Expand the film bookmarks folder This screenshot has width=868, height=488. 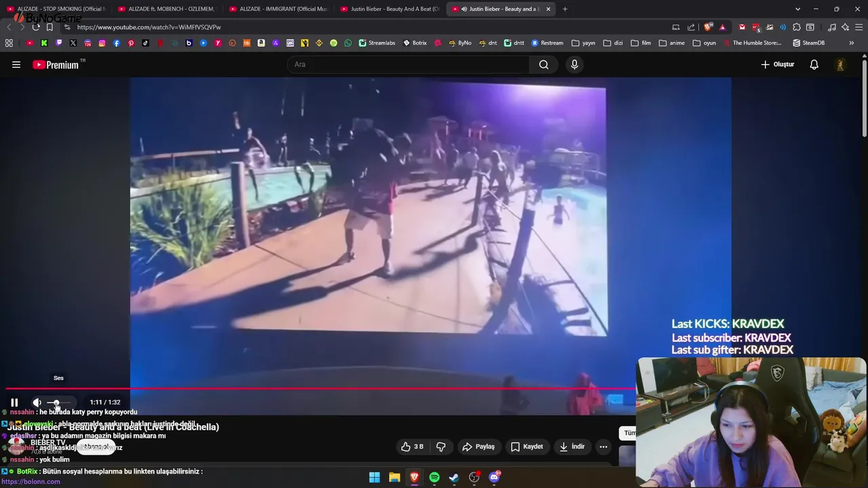tap(641, 43)
